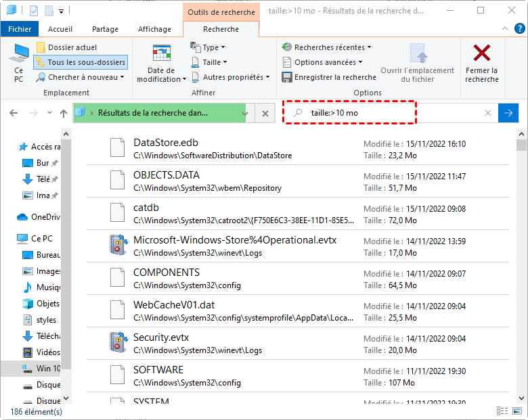Select Win 10 drive in sidebar
The image size is (528, 420).
(31, 368)
